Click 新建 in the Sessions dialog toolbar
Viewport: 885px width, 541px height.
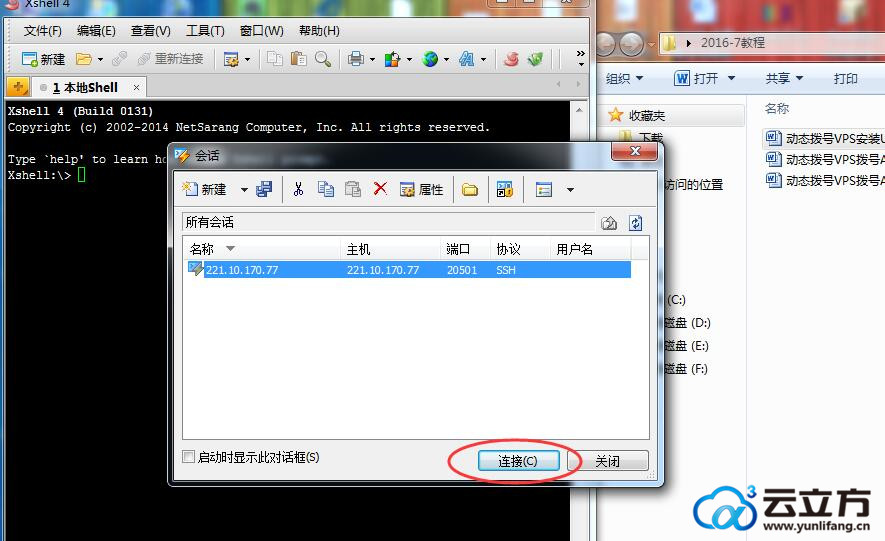[204, 189]
